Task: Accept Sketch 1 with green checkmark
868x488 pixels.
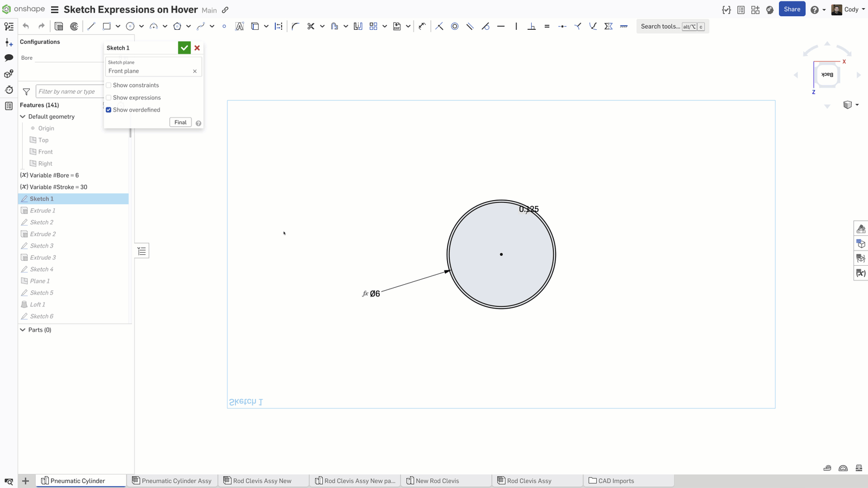Action: (x=184, y=48)
